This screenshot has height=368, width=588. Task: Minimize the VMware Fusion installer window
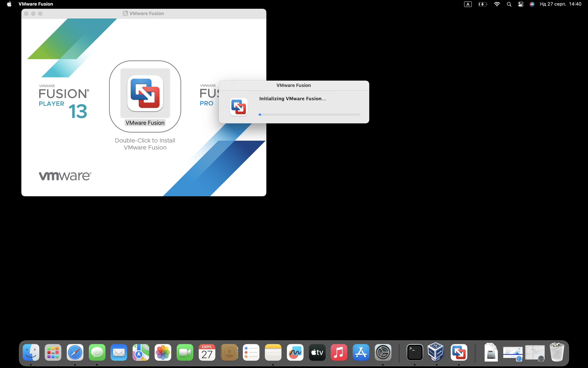click(33, 14)
